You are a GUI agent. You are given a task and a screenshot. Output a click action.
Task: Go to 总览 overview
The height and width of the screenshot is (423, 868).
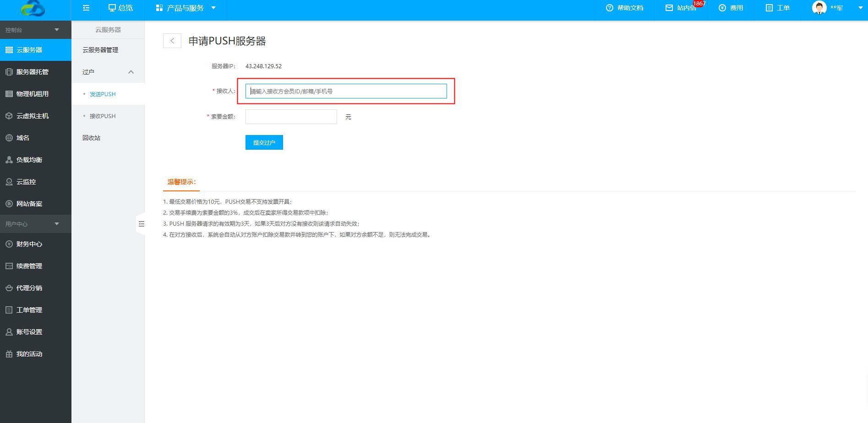120,8
